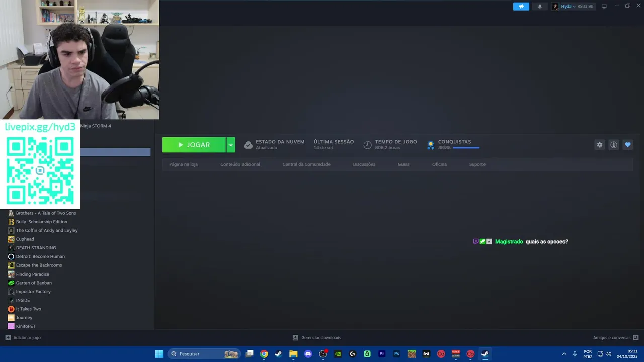Switch to Big Picture mode monitor icon
644x362 pixels.
point(604,6)
